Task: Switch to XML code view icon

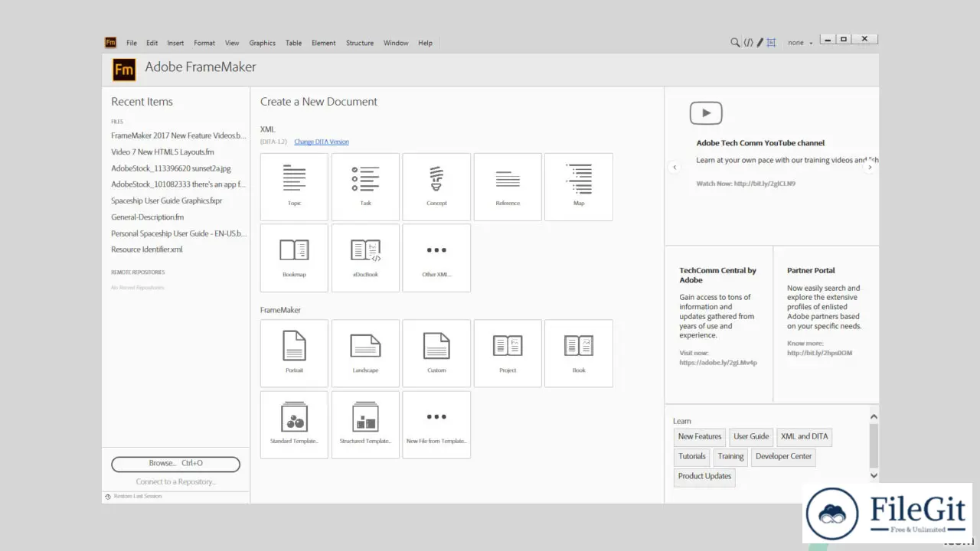Action: point(748,43)
